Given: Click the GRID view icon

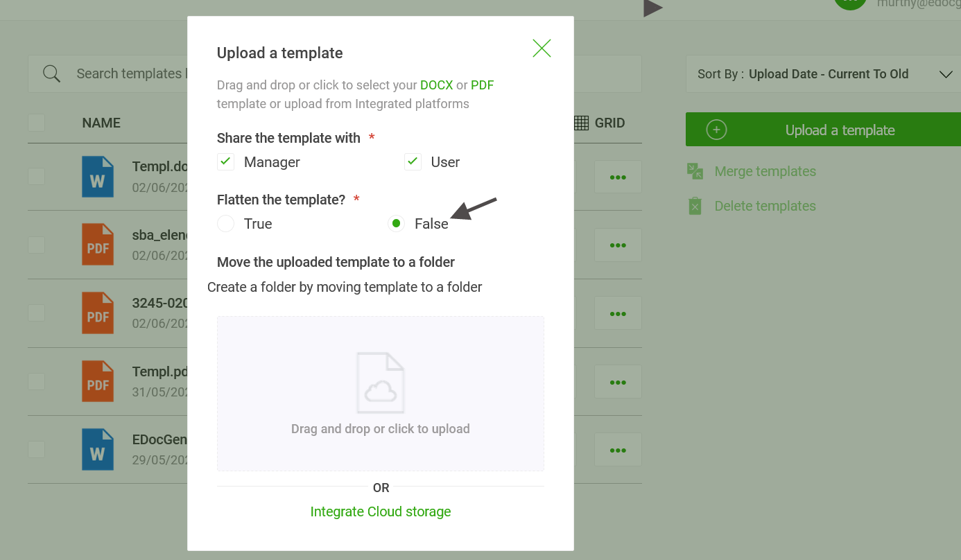Looking at the screenshot, I should [581, 123].
